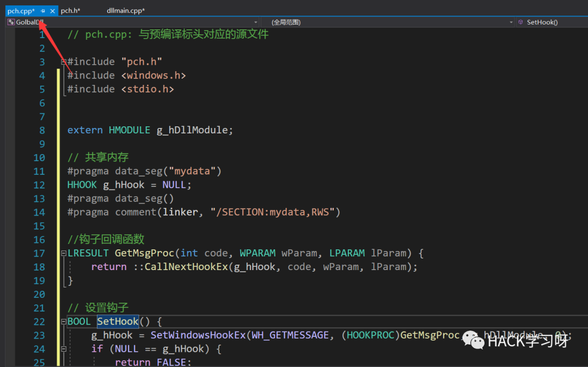Viewport: 588px width, 367px height.
Task: Click the 设置钩子 comment on line 21
Action: (x=98, y=308)
